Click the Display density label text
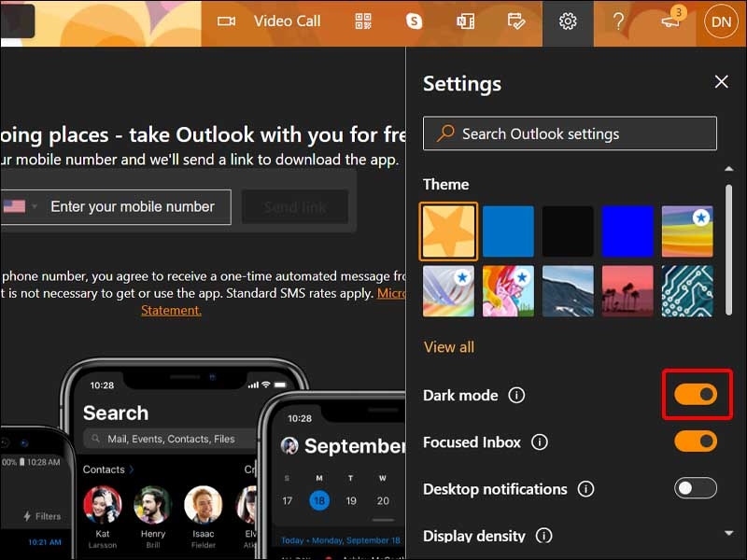This screenshot has width=747, height=560. click(474, 536)
